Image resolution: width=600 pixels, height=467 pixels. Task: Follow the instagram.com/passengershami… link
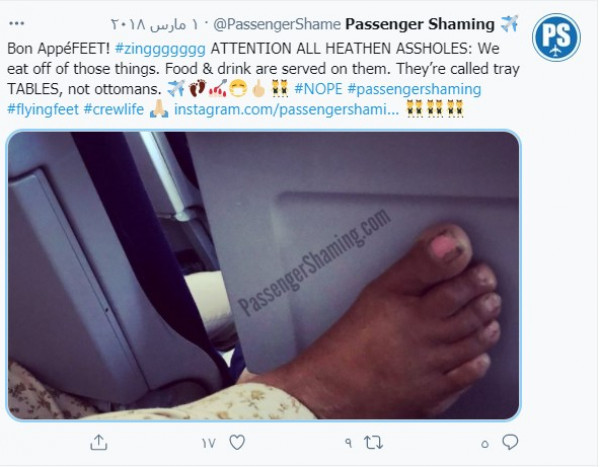pos(287,109)
